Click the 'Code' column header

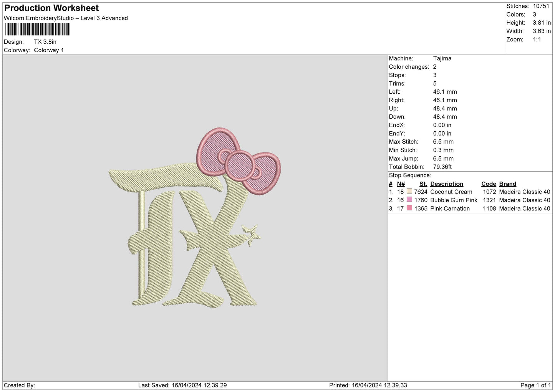(489, 184)
